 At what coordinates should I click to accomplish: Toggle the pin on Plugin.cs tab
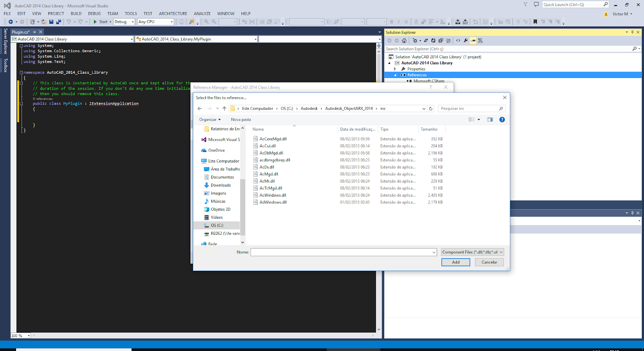click(35, 32)
